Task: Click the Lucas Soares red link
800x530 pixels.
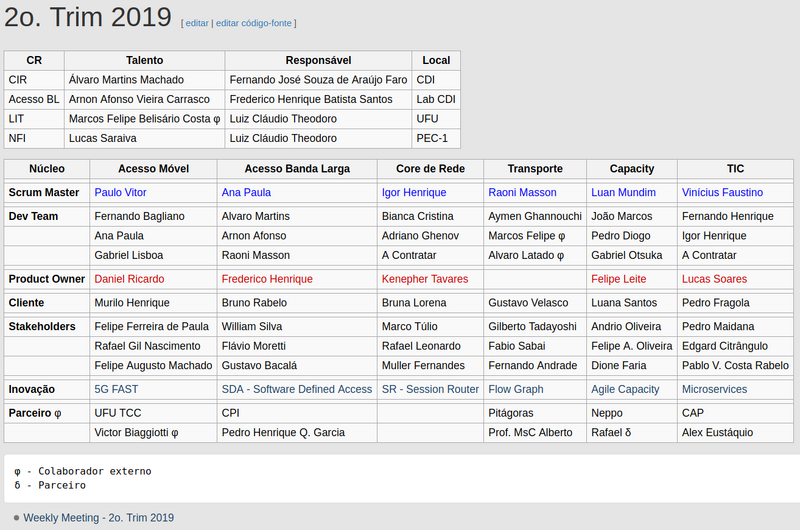Action: click(x=714, y=279)
